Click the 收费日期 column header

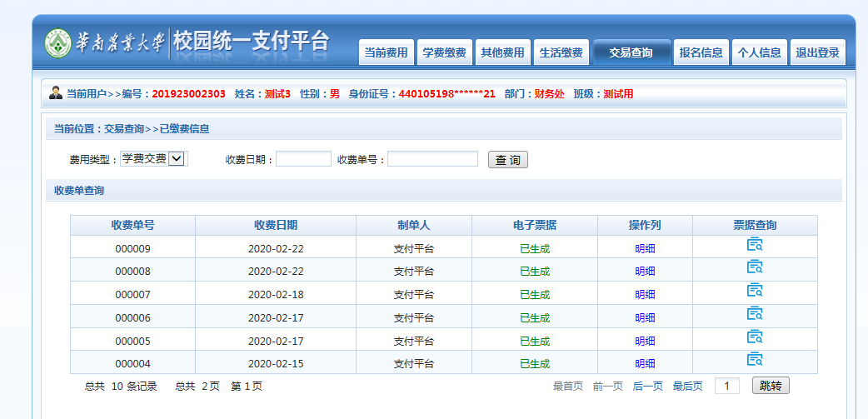click(276, 225)
